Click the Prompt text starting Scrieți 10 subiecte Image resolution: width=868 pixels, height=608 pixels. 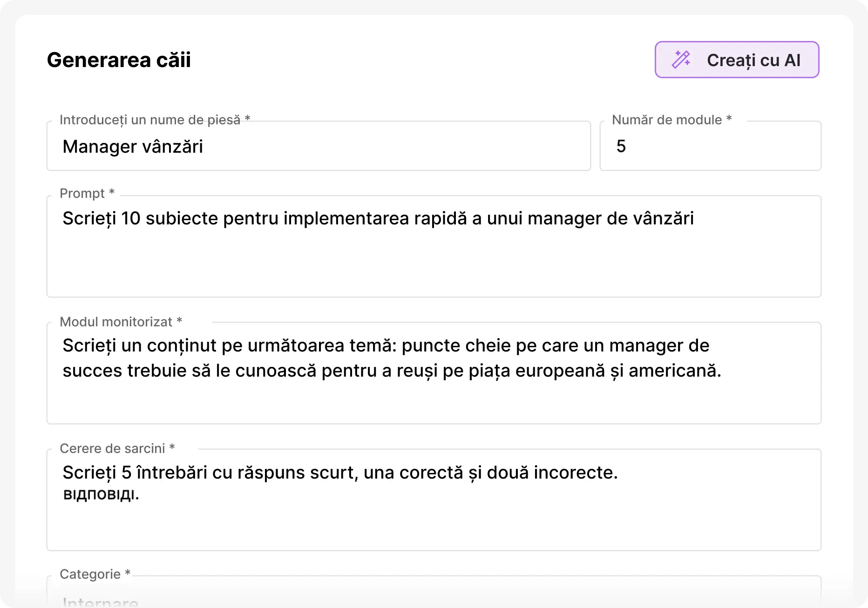[x=378, y=218]
